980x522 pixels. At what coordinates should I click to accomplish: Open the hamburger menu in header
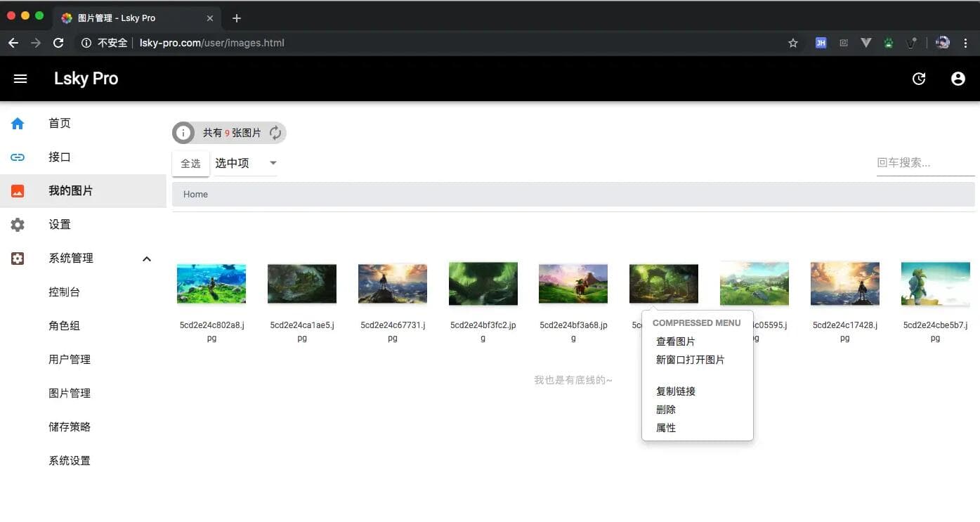(x=20, y=79)
